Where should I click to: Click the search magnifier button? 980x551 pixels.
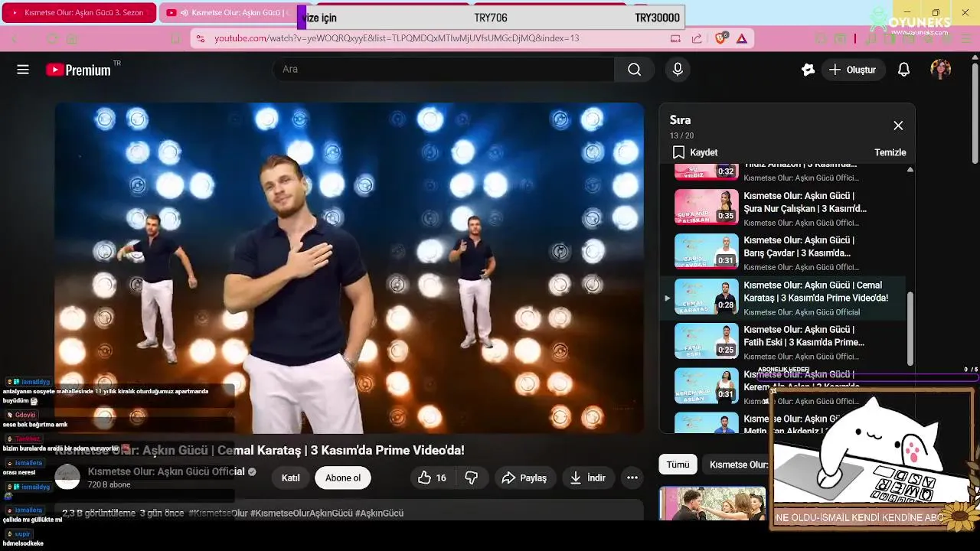pyautogui.click(x=634, y=70)
